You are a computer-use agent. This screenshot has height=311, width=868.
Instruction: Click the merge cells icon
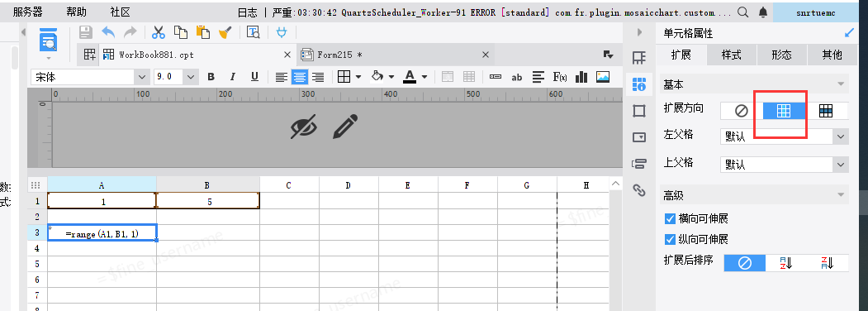pyautogui.click(x=448, y=77)
